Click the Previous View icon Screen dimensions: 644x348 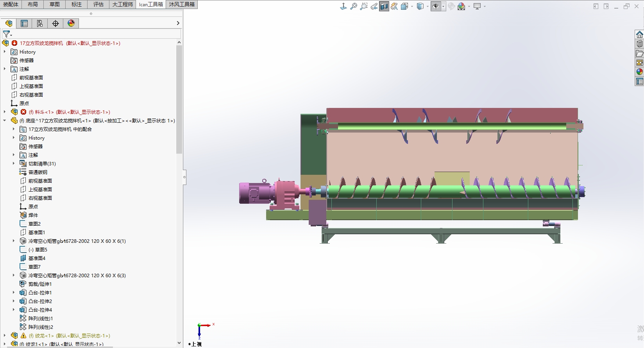[x=374, y=6]
